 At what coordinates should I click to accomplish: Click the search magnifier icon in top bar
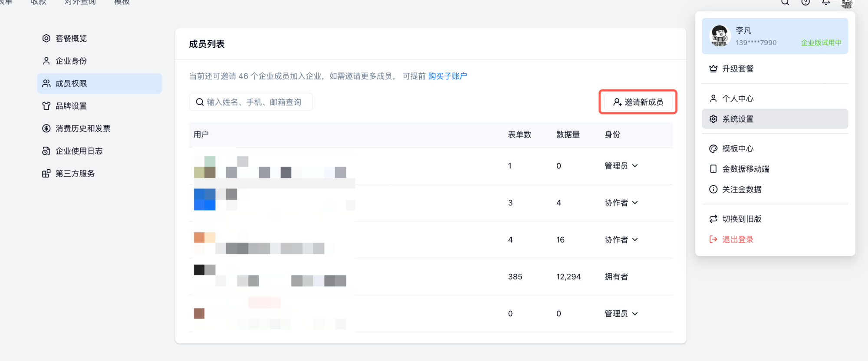[x=785, y=2]
